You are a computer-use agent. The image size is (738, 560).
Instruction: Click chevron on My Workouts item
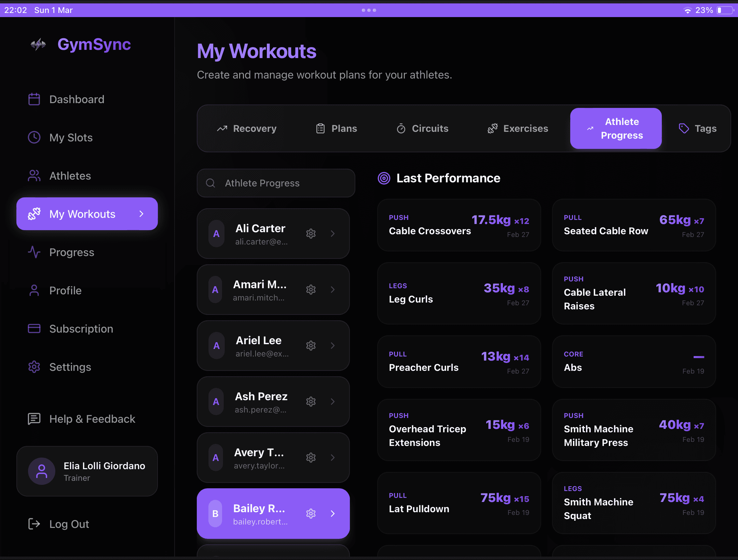(x=141, y=214)
